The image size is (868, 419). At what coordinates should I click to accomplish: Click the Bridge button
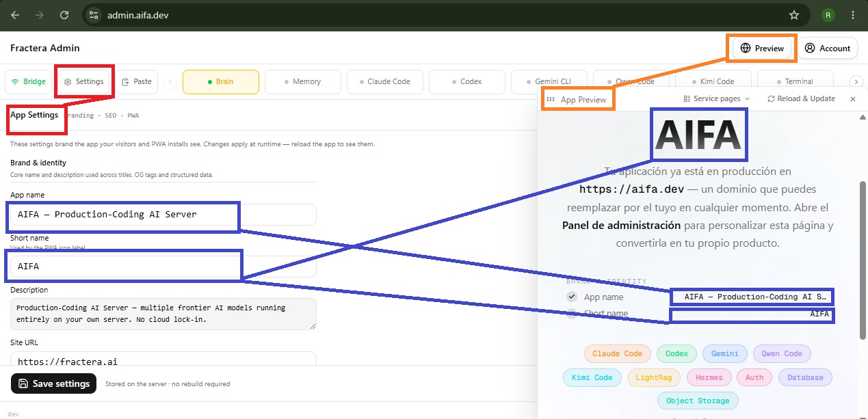(x=29, y=81)
